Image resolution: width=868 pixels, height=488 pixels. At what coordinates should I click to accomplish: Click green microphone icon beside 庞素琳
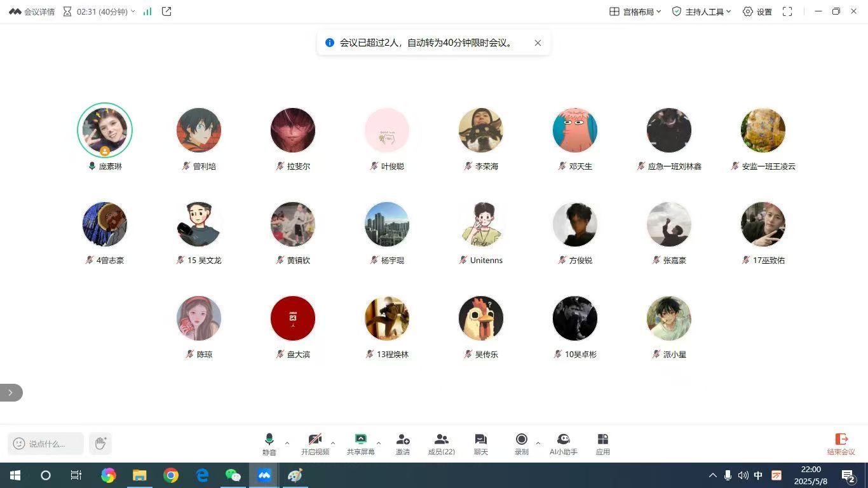(x=92, y=166)
